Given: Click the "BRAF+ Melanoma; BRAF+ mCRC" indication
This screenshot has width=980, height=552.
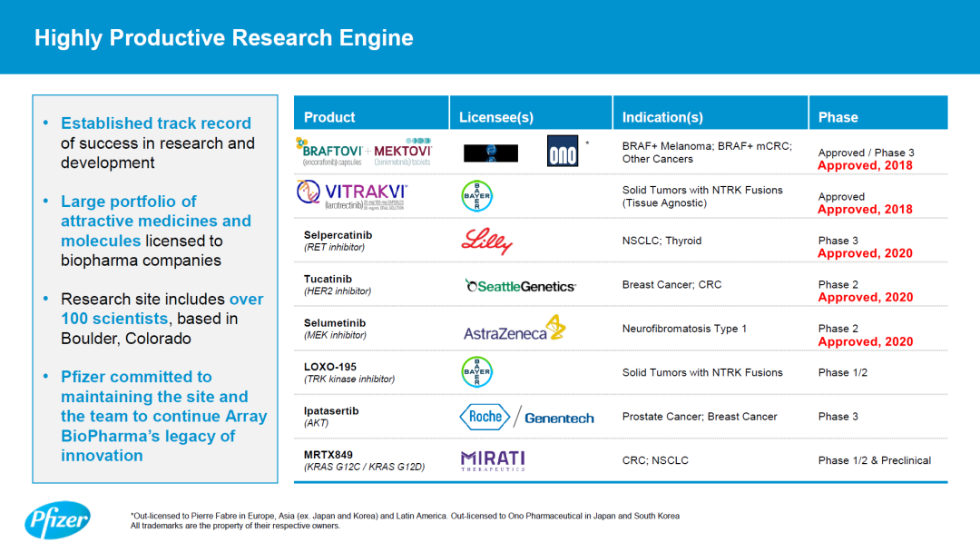Looking at the screenshot, I should (x=707, y=146).
